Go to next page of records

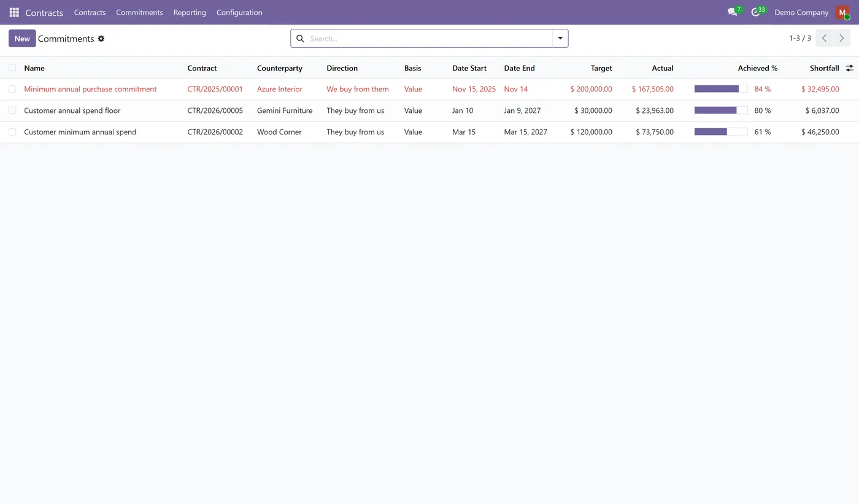[x=842, y=38]
